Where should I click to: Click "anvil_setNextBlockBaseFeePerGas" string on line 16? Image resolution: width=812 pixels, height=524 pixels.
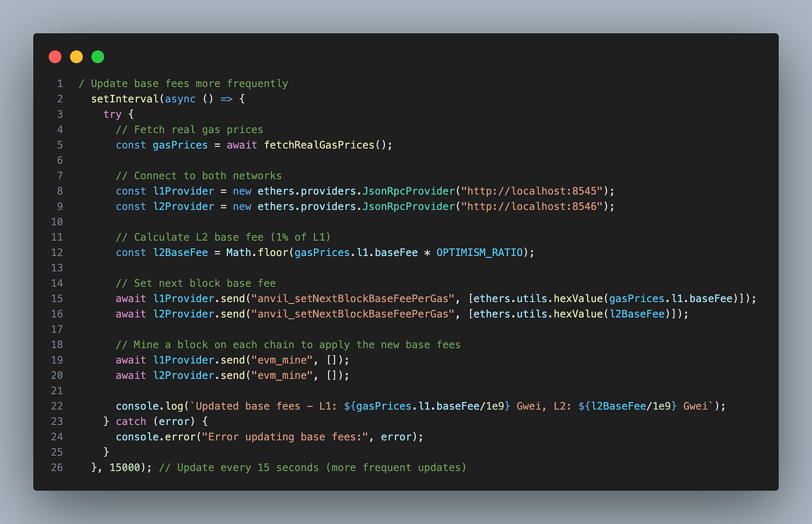pos(353,314)
